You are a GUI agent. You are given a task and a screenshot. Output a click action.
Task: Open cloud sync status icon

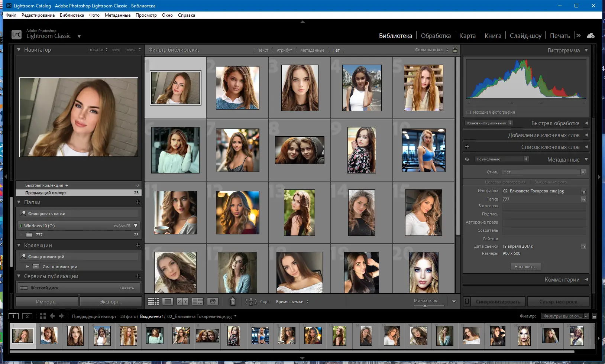[x=591, y=36]
